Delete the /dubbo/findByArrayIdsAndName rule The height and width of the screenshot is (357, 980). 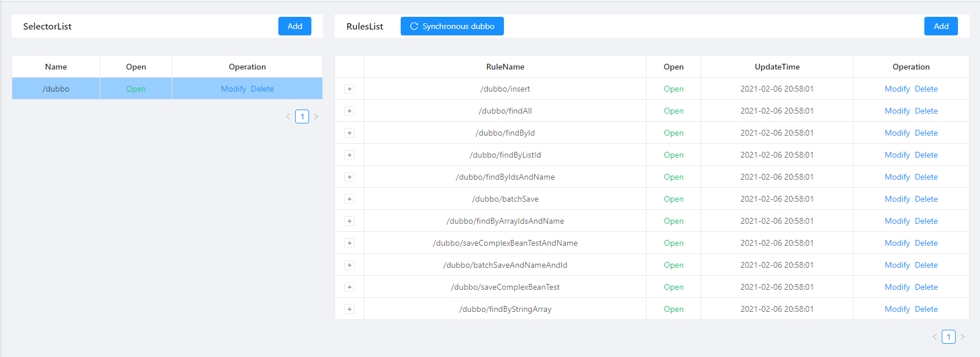[x=926, y=221]
